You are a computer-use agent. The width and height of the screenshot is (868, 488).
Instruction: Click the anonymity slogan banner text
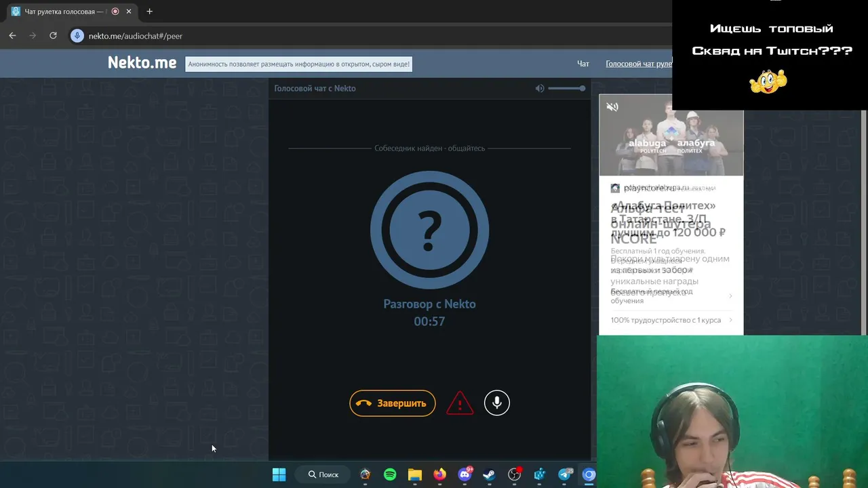[298, 64]
